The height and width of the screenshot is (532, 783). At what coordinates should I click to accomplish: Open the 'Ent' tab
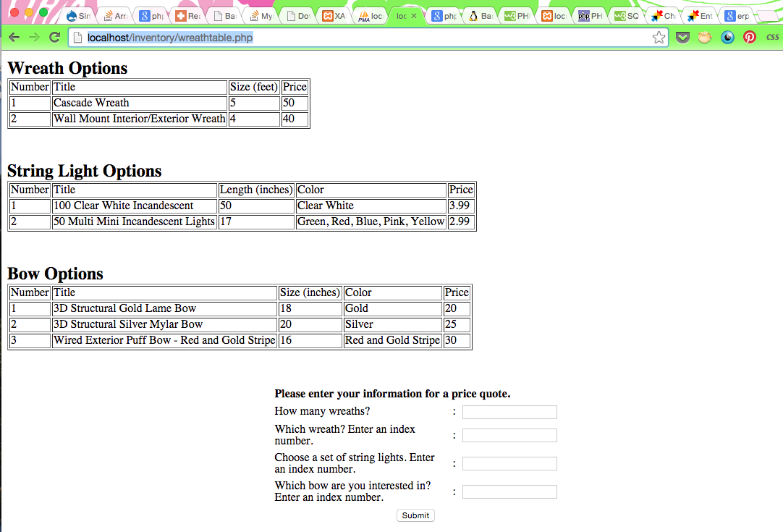click(700, 16)
